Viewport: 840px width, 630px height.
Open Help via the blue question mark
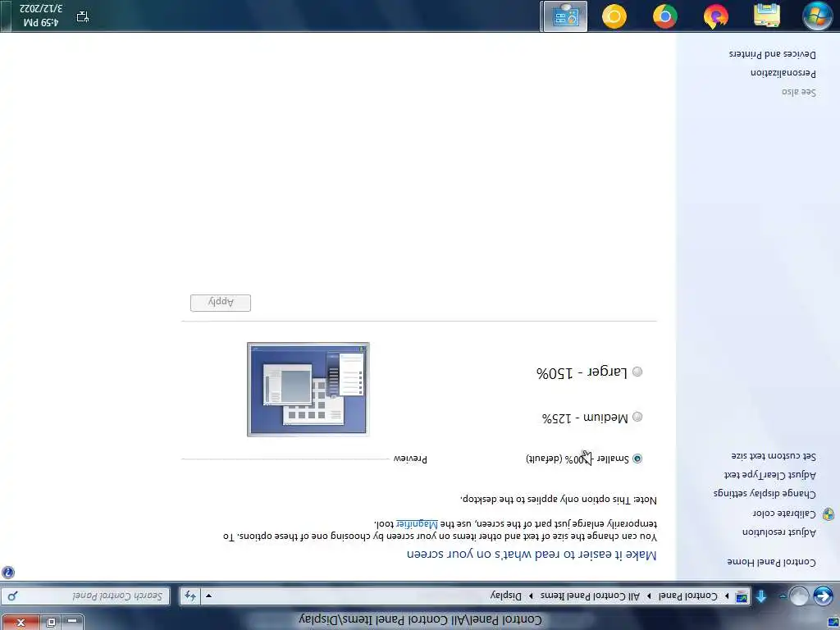click(8, 572)
